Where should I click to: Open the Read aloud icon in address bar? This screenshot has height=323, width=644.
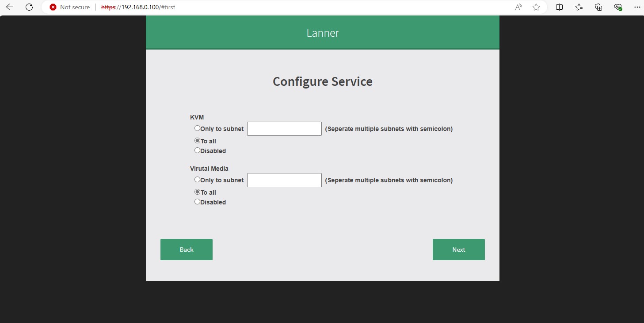[x=518, y=7]
